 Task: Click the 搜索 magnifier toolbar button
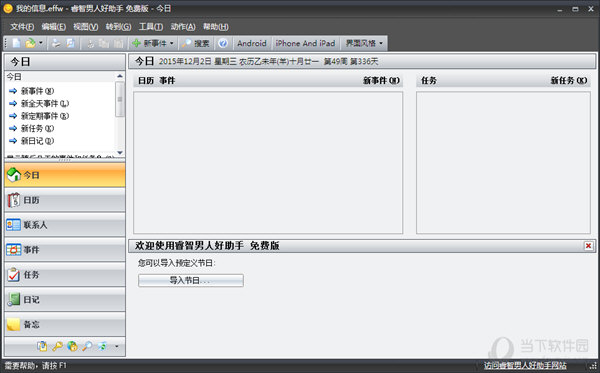pyautogui.click(x=196, y=43)
